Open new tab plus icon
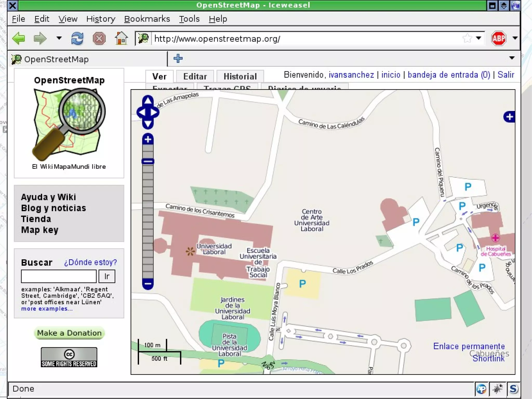 click(x=178, y=58)
